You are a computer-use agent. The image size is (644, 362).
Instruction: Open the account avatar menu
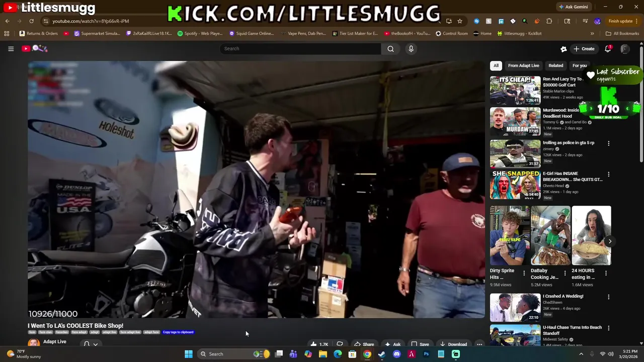pyautogui.click(x=625, y=49)
